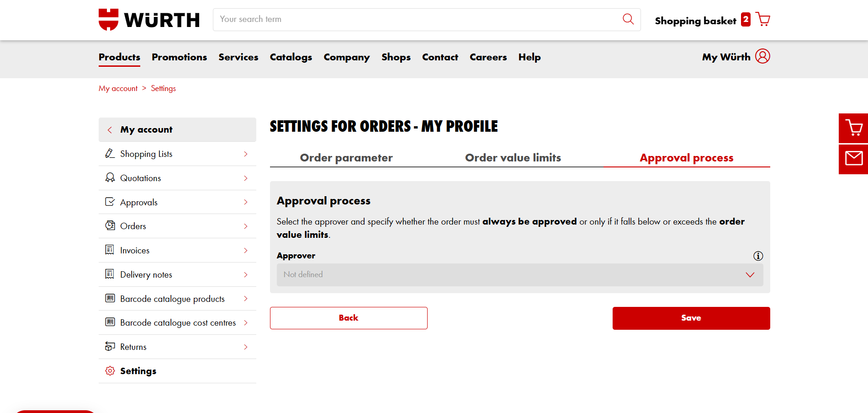Expand the Invoices sidebar chevron
This screenshot has height=413, width=868.
(x=246, y=251)
